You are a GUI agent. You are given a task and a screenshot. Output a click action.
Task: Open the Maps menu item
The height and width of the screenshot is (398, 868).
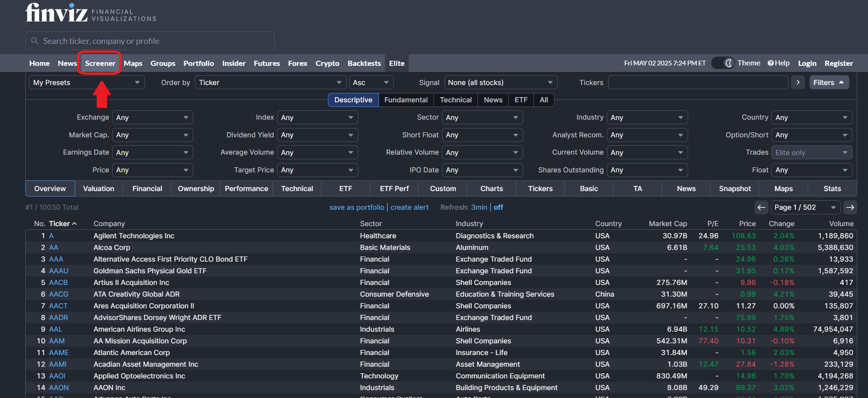[x=133, y=63]
